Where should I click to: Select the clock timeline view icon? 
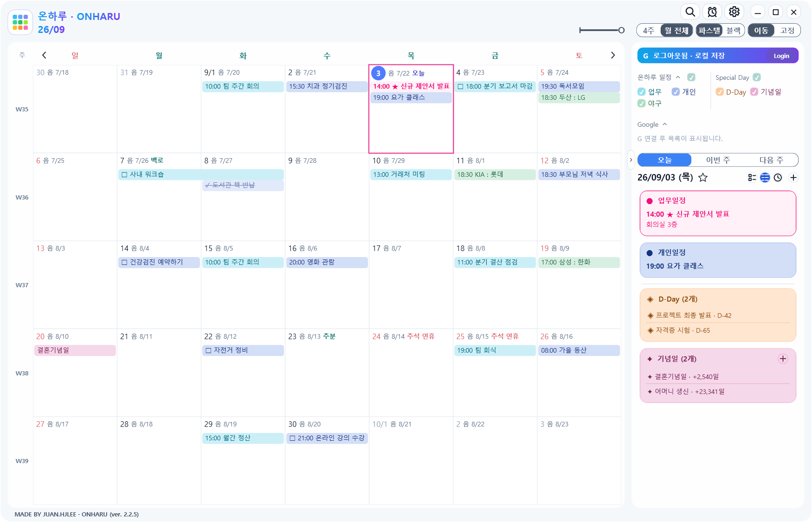778,177
